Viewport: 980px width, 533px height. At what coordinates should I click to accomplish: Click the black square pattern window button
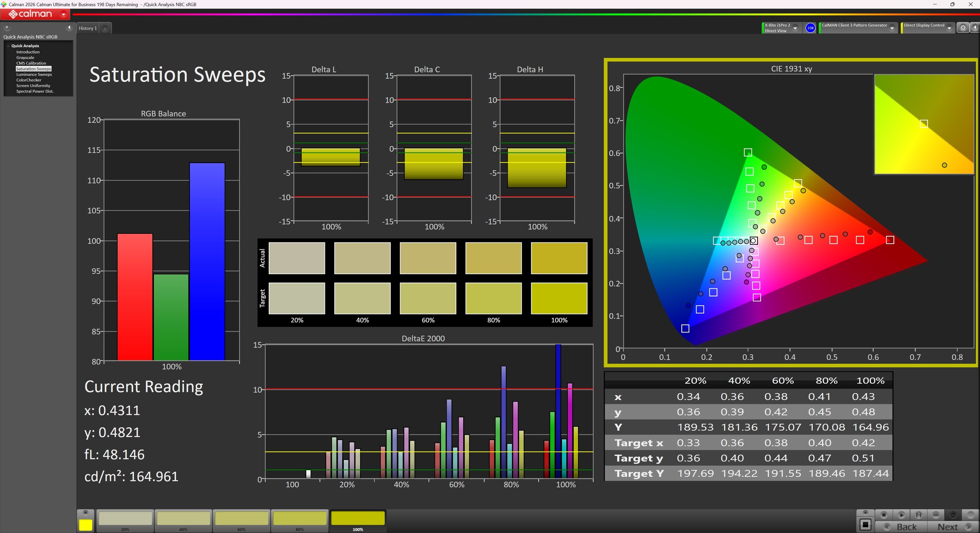(x=865, y=524)
